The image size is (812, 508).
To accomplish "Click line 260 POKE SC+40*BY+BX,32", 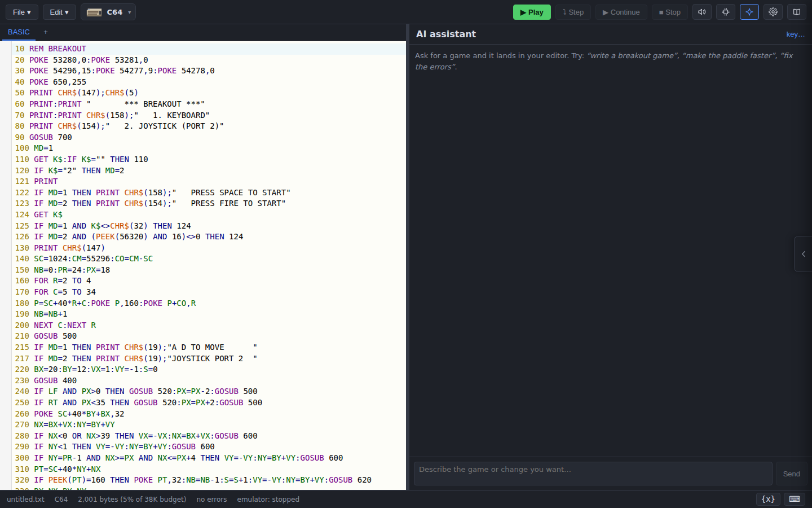I will point(69,414).
